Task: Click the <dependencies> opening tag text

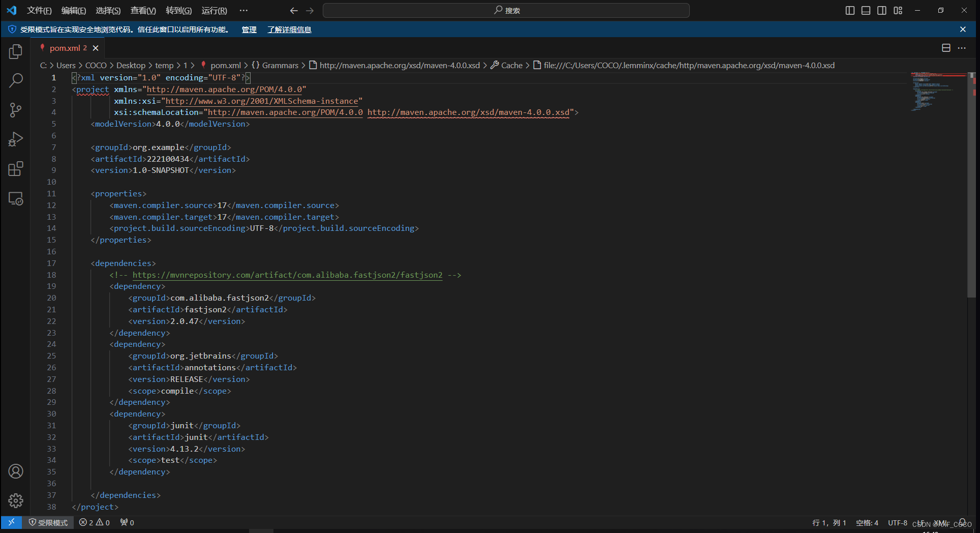Action: [123, 263]
